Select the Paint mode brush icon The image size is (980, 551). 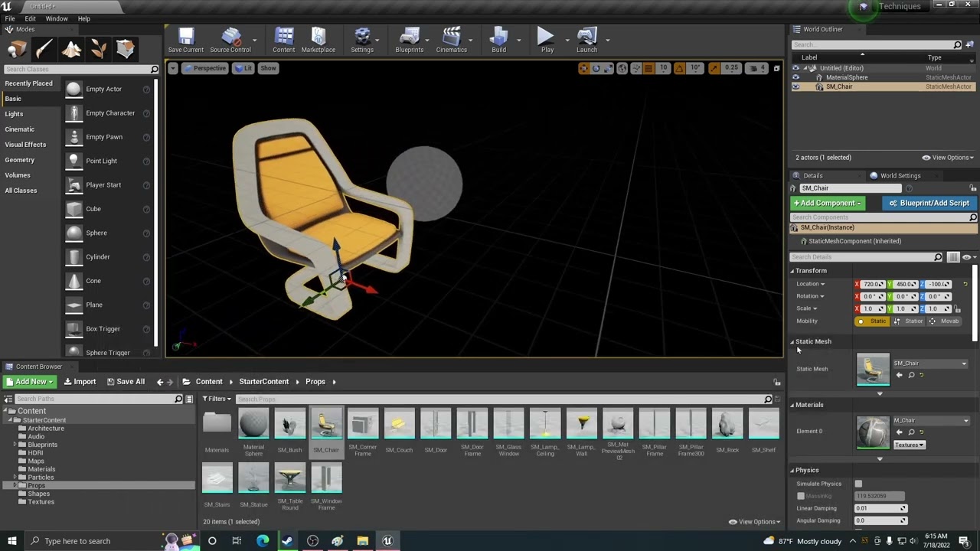[x=44, y=49]
